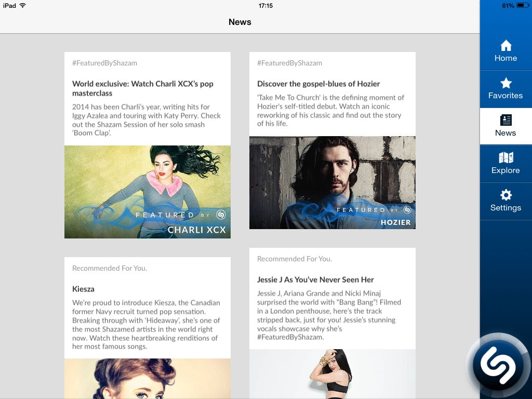Tap 'CHARLI XCX' caption on banner
Image resolution: width=532 pixels, height=399 pixels.
click(197, 230)
